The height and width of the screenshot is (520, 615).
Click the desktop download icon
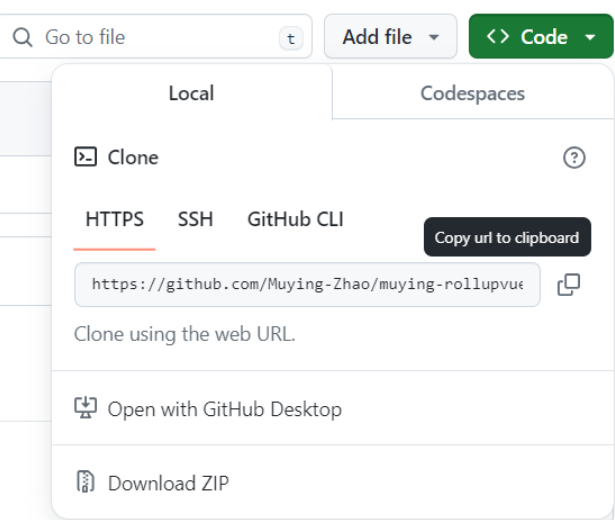tap(86, 408)
